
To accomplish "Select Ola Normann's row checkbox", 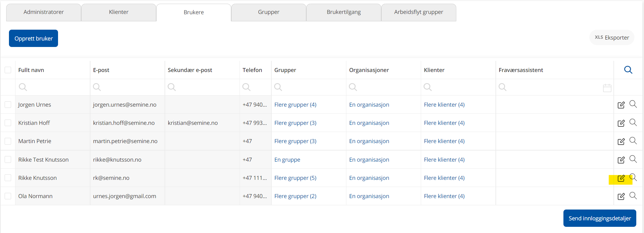I will (x=8, y=196).
